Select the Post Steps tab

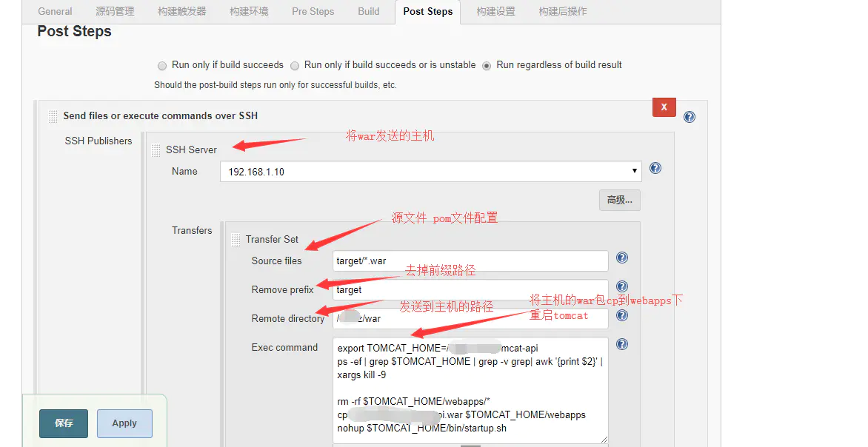click(x=428, y=12)
